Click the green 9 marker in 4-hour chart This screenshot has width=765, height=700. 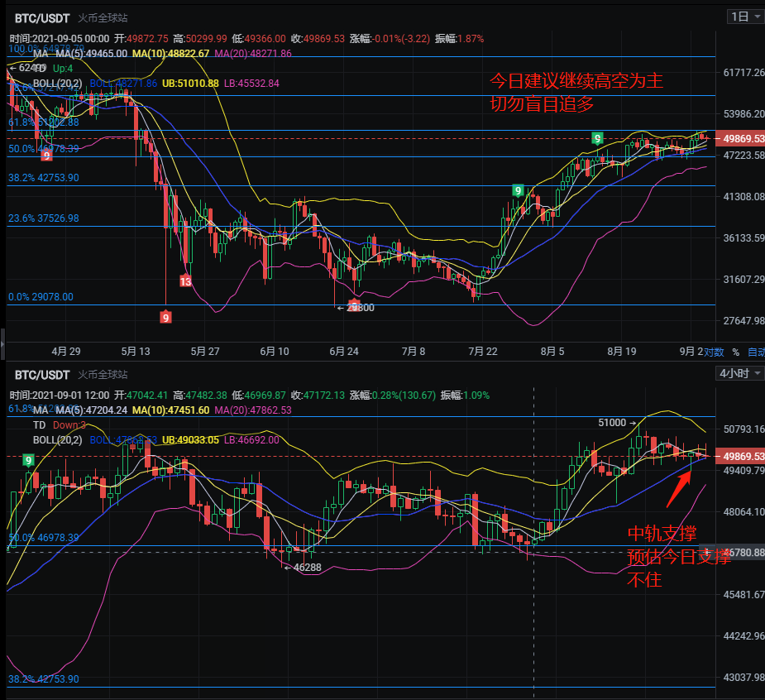29,460
